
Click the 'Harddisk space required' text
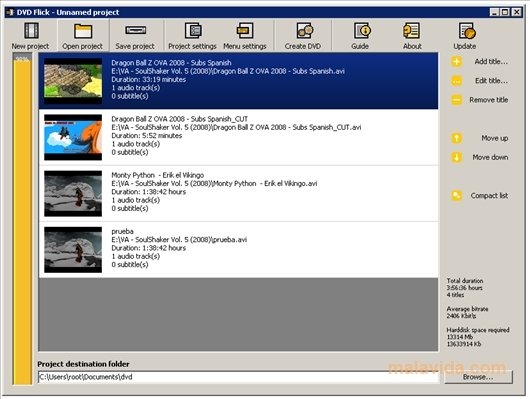[x=478, y=330]
